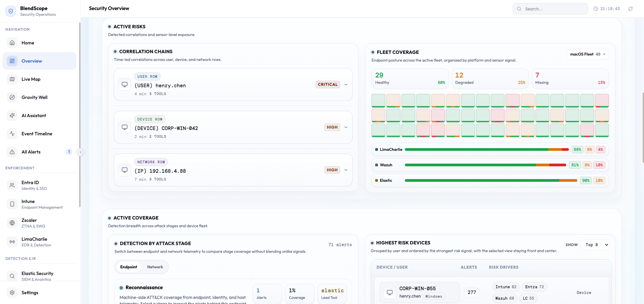
Task: Expand the 192.168.4.88 correlation chain
Action: point(346,170)
